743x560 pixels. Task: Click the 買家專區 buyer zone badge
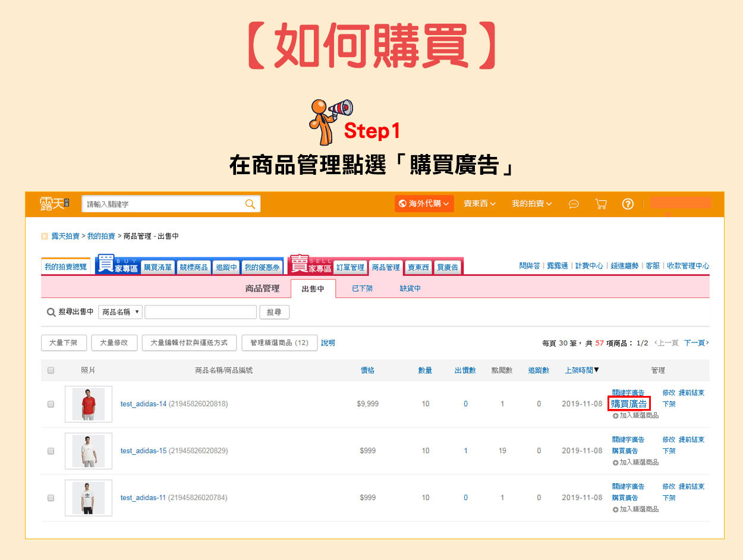(118, 265)
